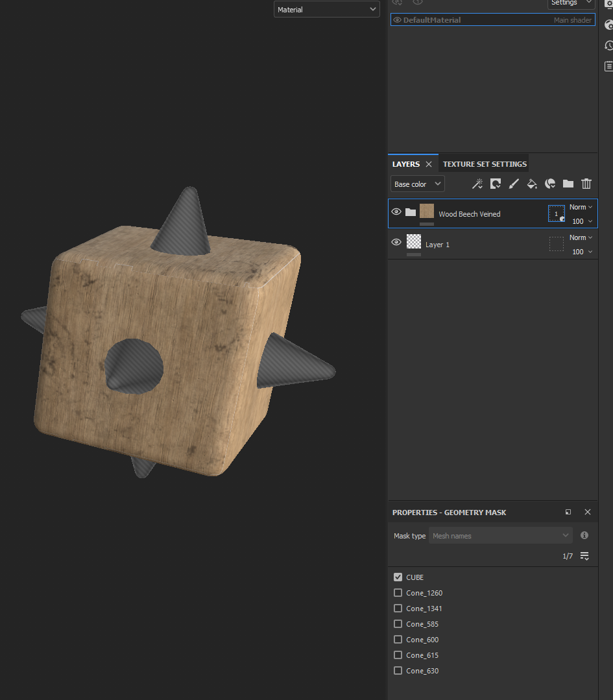Open Display Settings gear in right sidebar
This screenshot has height=700, width=613.
point(607,24)
